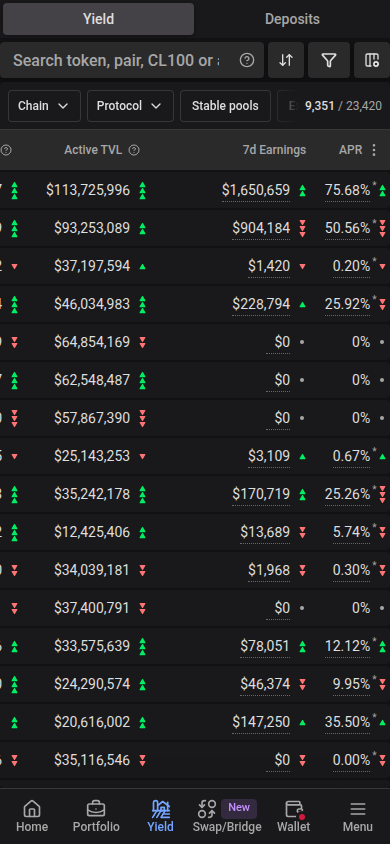Click red trend arrow beside $904,184

click(x=302, y=228)
